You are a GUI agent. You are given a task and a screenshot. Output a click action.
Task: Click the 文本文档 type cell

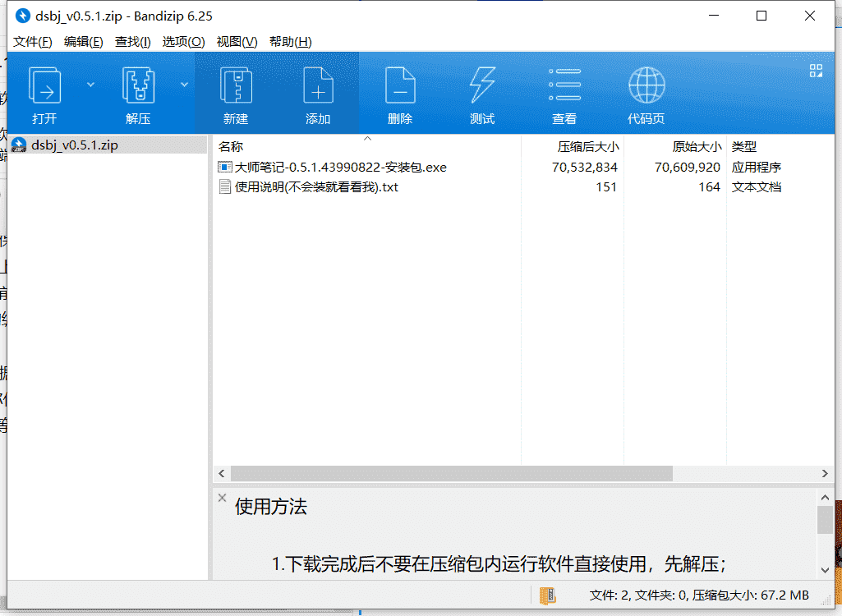click(x=756, y=187)
